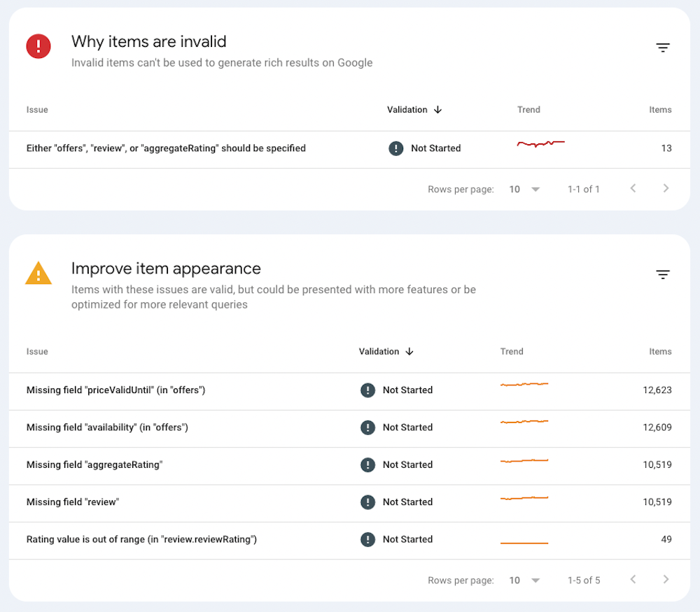
Task: Click the red trend sparkline for the invalid items issue
Action: [540, 145]
